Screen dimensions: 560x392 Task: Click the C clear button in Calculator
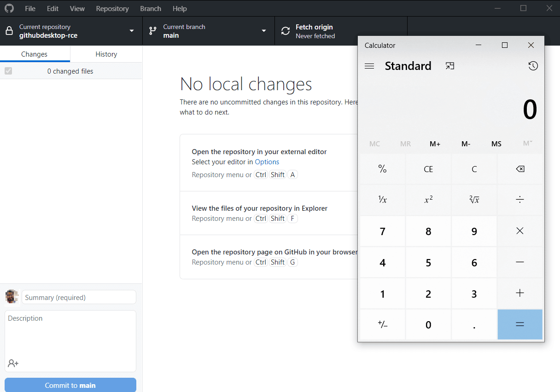pos(474,169)
